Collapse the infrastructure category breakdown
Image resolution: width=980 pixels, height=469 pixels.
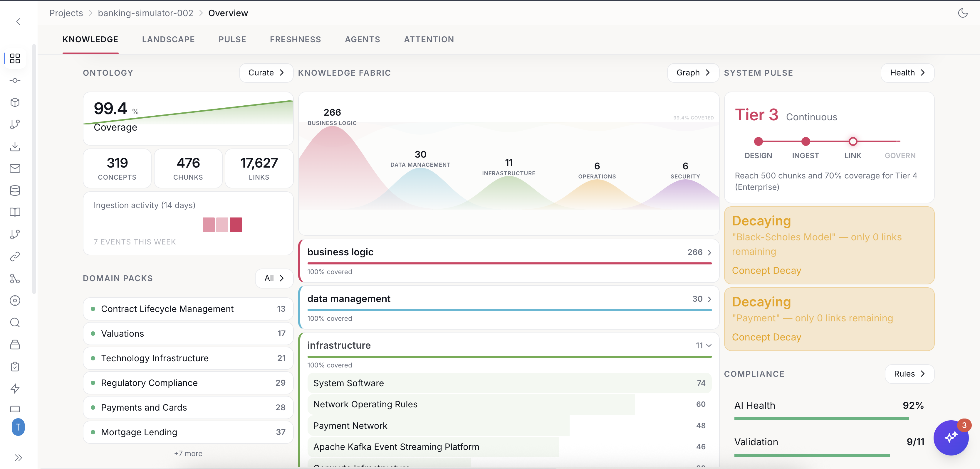click(x=708, y=345)
